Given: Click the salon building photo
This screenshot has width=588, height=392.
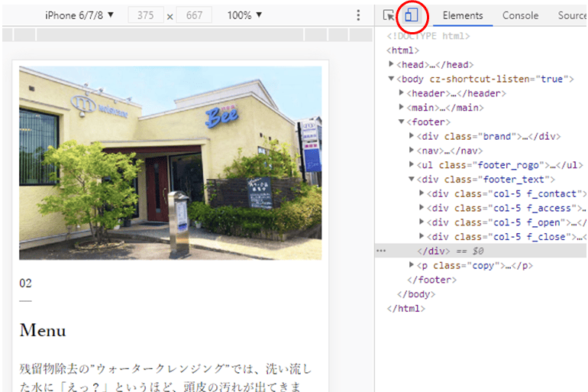Looking at the screenshot, I should click(170, 164).
